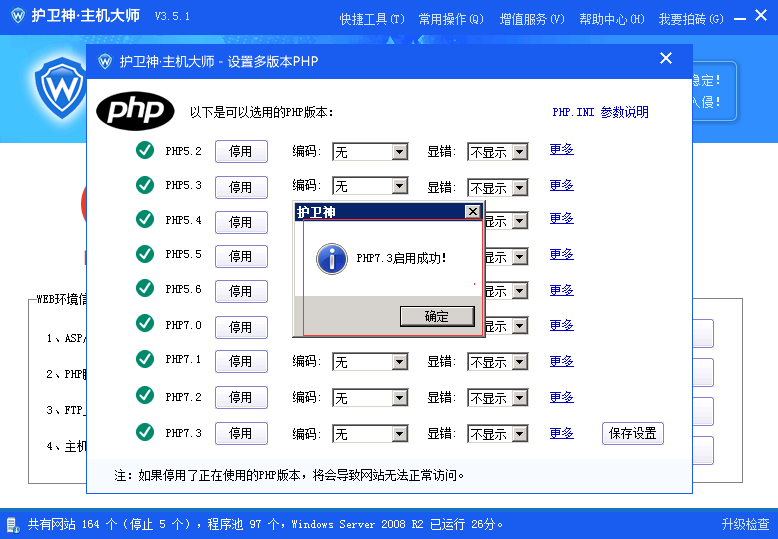Click 确定 to confirm PHP7.3 enabled

(x=436, y=316)
